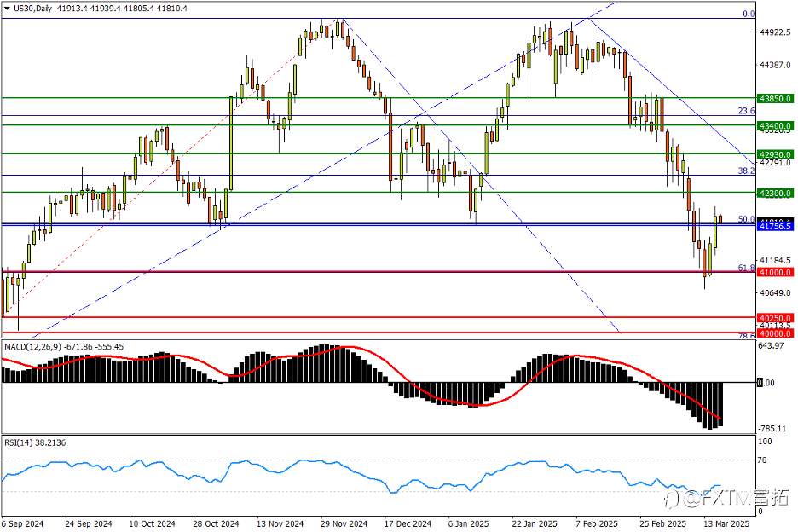Click the 44922.5 price axis value
798x532 pixels.
pyautogui.click(x=775, y=32)
